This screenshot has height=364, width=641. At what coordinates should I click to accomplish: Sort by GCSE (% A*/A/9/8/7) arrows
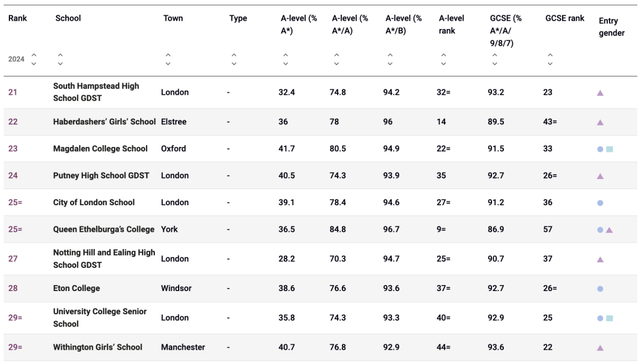coord(494,59)
